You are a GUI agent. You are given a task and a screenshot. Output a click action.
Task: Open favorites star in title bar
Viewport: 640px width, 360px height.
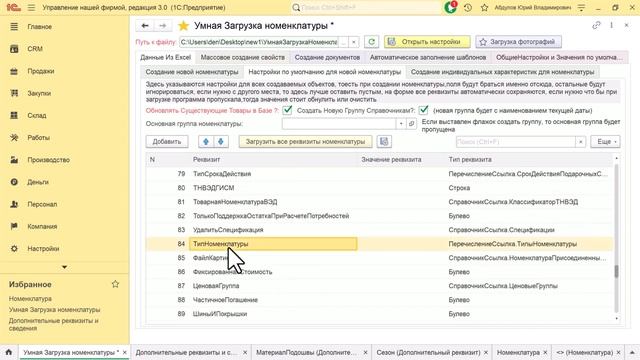(484, 7)
